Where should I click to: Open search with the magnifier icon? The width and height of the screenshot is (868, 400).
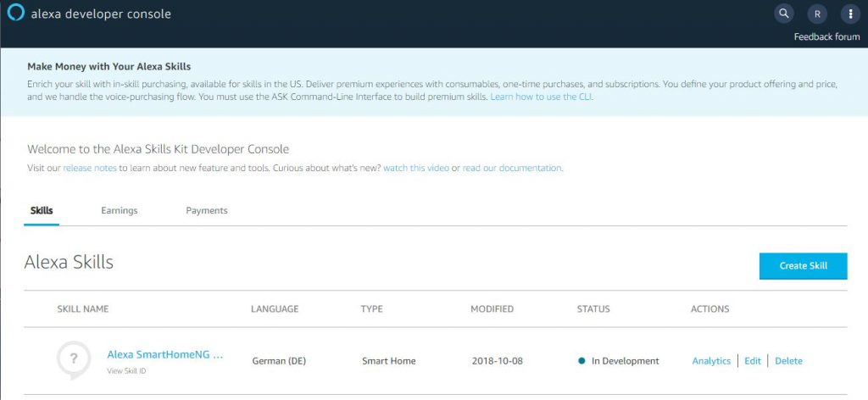tap(783, 14)
